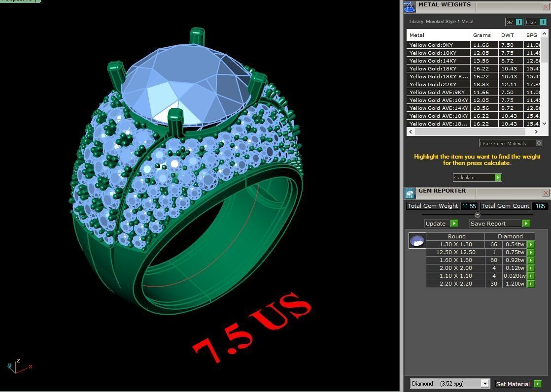Click the 12.50 X 12.50 size cell
Image resolution: width=551 pixels, height=392 pixels.
pos(456,252)
